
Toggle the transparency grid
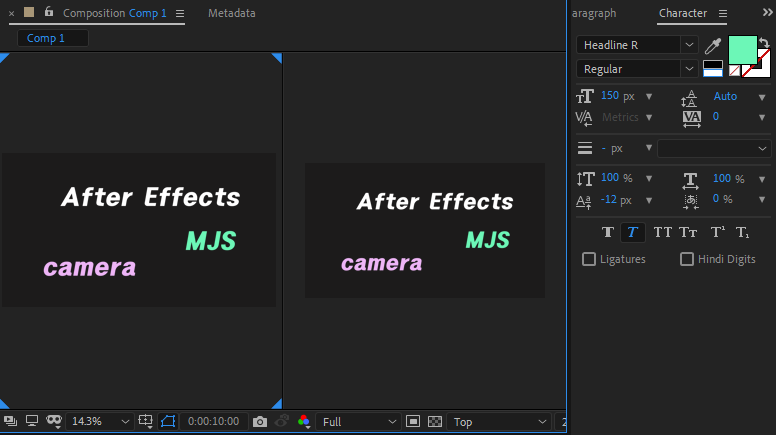[x=435, y=422]
